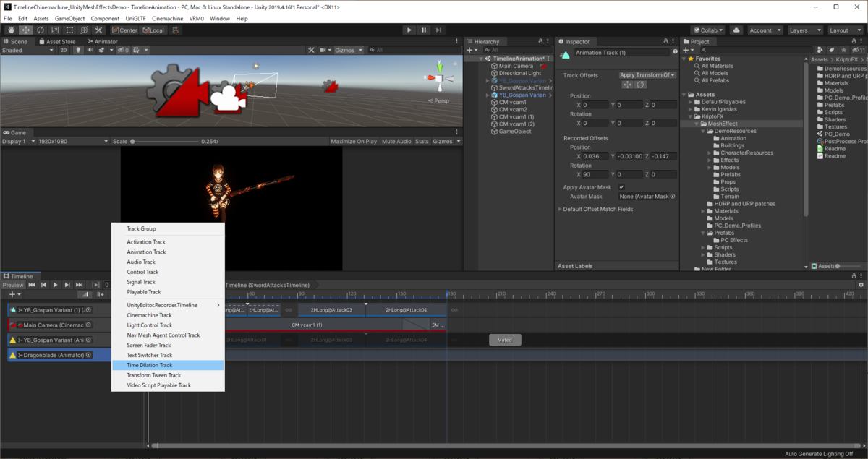The image size is (868, 459).
Task: Open the Account dropdown
Action: [x=765, y=30]
